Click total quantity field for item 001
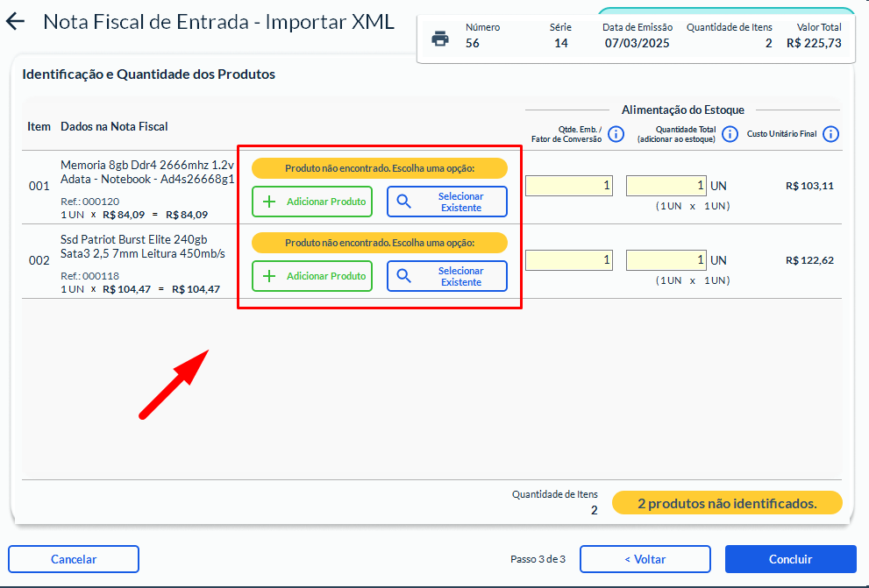 click(x=666, y=186)
